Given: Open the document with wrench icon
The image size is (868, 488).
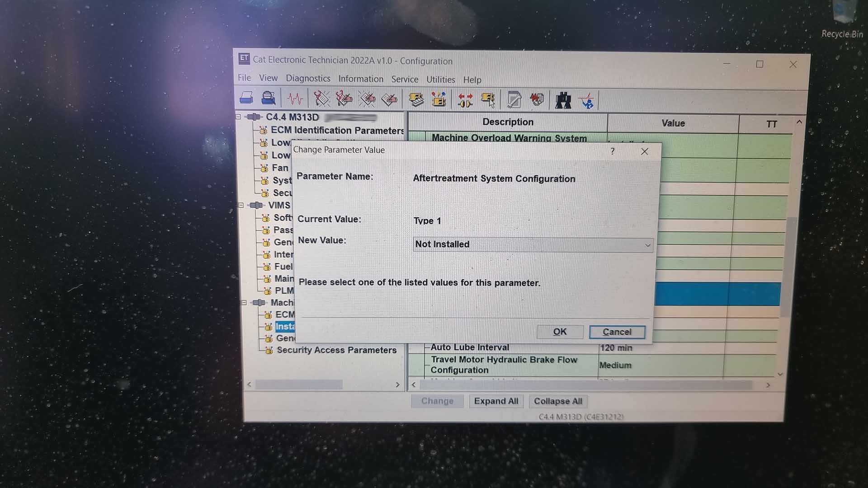Looking at the screenshot, I should click(x=514, y=100).
